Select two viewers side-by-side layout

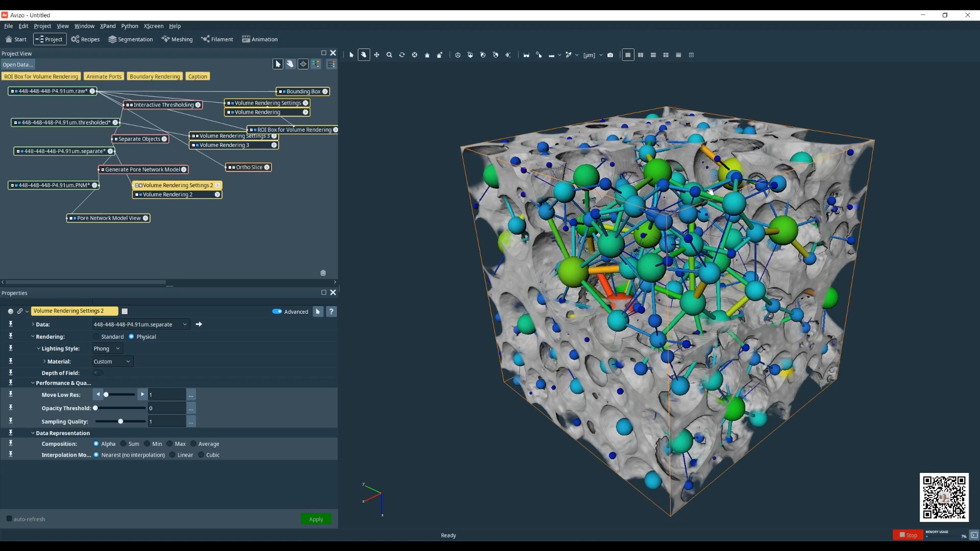point(641,55)
